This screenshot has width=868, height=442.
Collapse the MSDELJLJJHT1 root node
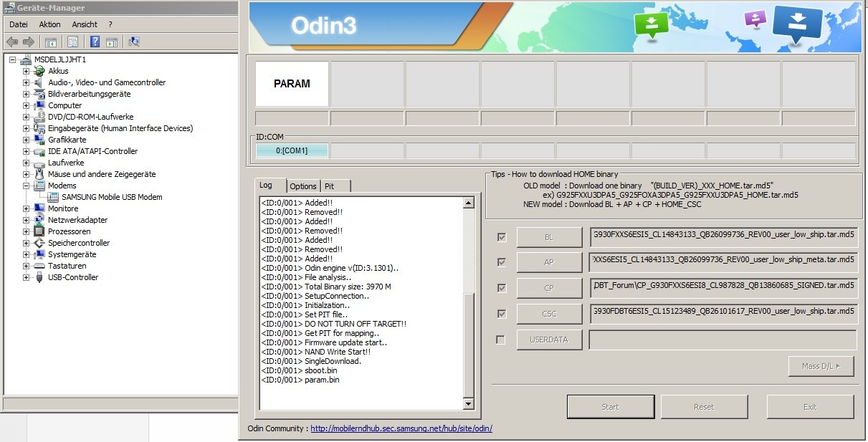click(x=13, y=59)
